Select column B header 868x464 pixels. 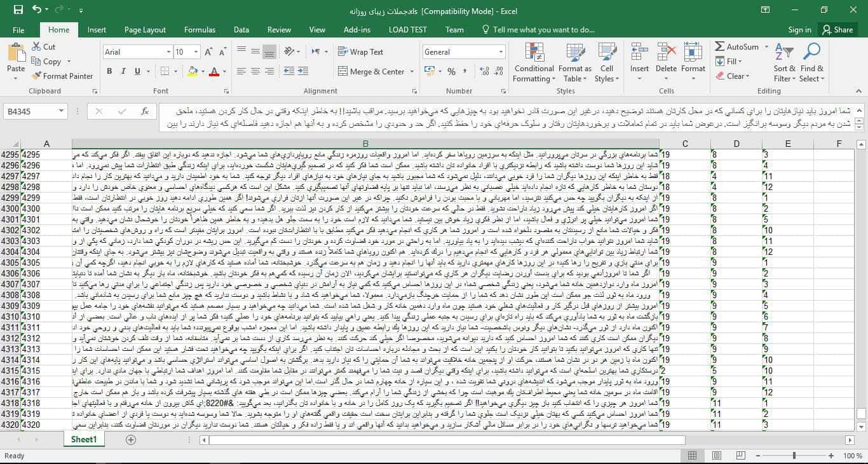point(365,144)
